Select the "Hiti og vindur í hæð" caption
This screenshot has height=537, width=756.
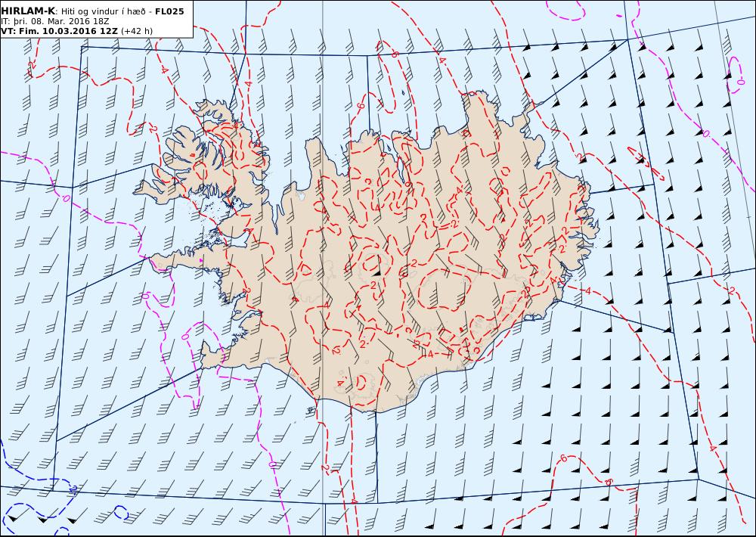[102, 11]
